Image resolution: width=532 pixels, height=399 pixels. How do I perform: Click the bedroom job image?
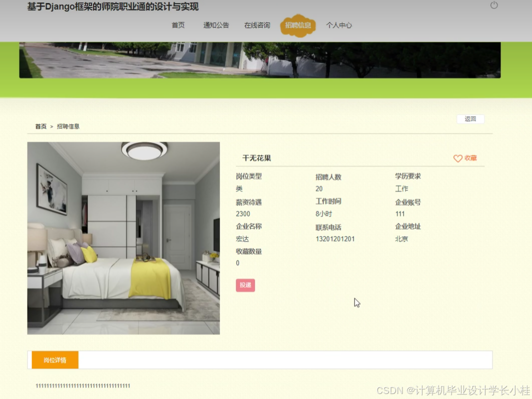(x=123, y=238)
